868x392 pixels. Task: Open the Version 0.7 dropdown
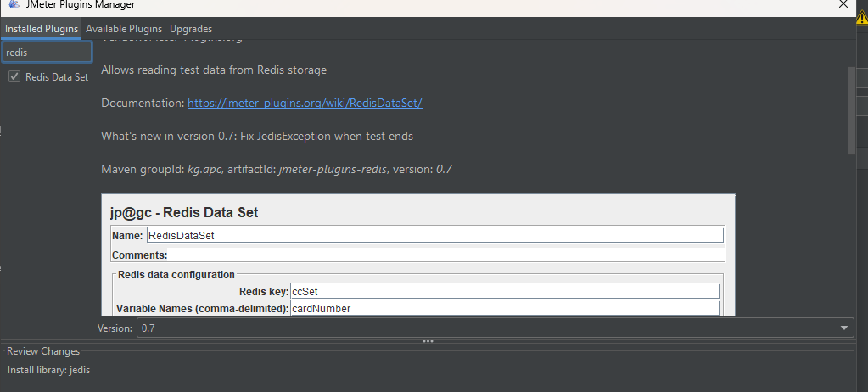pos(495,328)
